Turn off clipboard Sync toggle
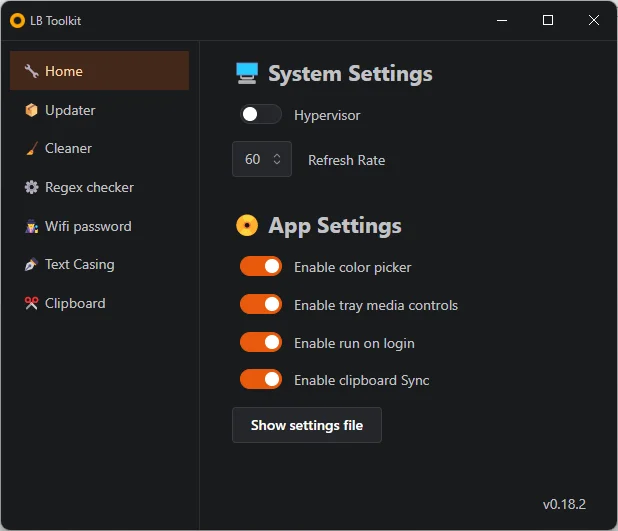 click(261, 379)
